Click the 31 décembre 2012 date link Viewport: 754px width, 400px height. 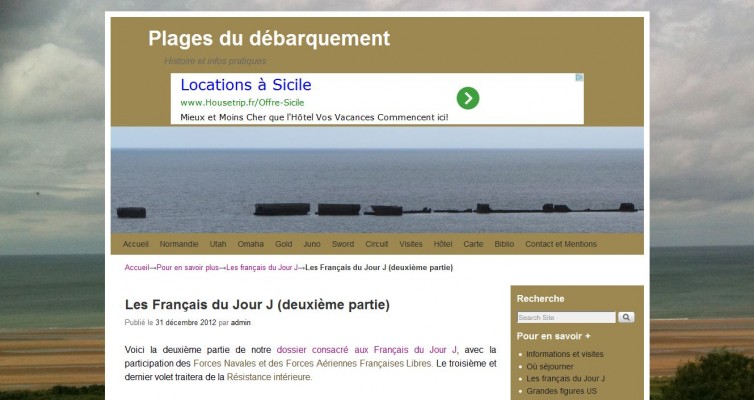click(186, 323)
